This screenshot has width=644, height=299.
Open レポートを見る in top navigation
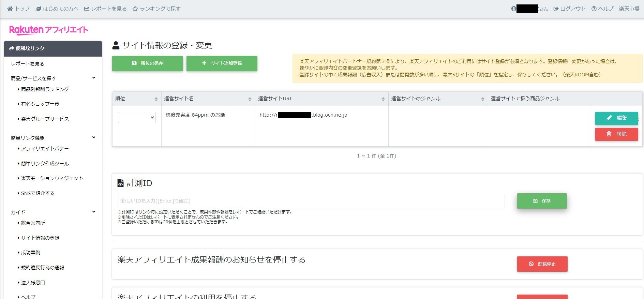tap(105, 9)
